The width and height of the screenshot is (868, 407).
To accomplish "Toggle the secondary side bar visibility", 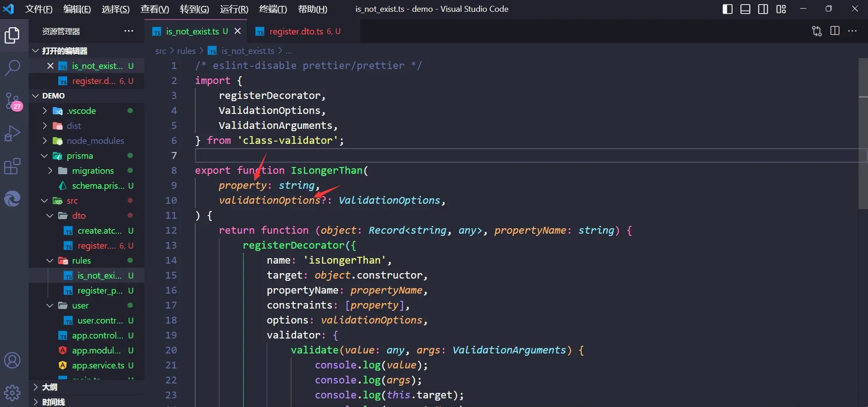I will [x=763, y=9].
